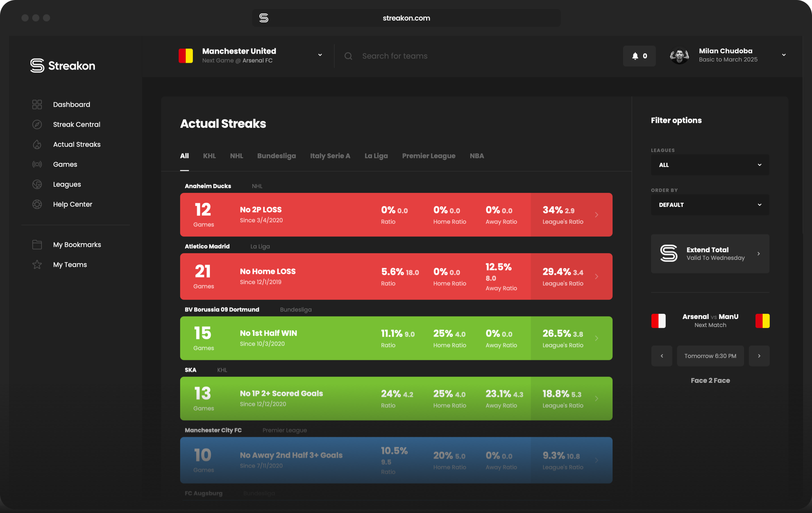Screen dimensions: 812x513
Task: Click the Tomorrow 6:30 PM button
Action: point(710,356)
